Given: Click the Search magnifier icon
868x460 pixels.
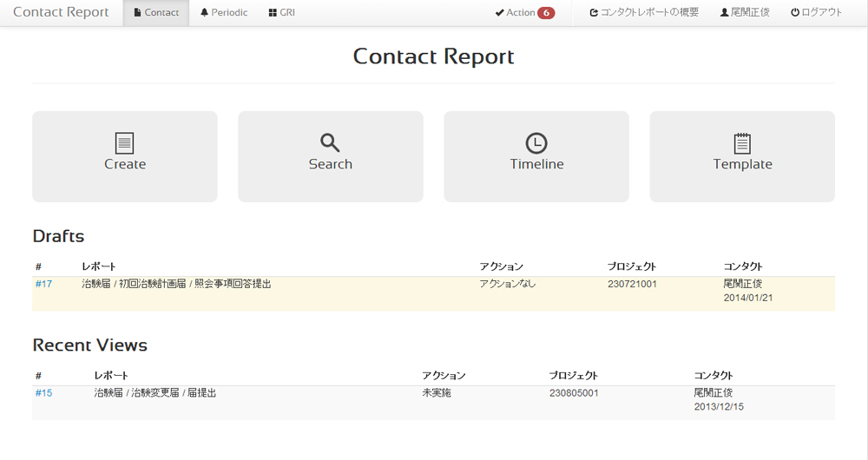Looking at the screenshot, I should click(330, 143).
